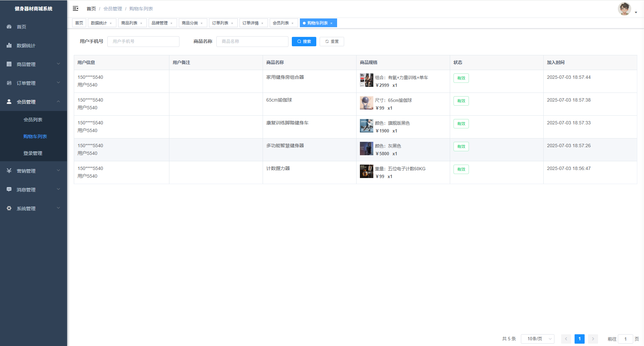Close the 订单详情 tab
Viewport: 644px width, 346px height.
click(x=262, y=23)
